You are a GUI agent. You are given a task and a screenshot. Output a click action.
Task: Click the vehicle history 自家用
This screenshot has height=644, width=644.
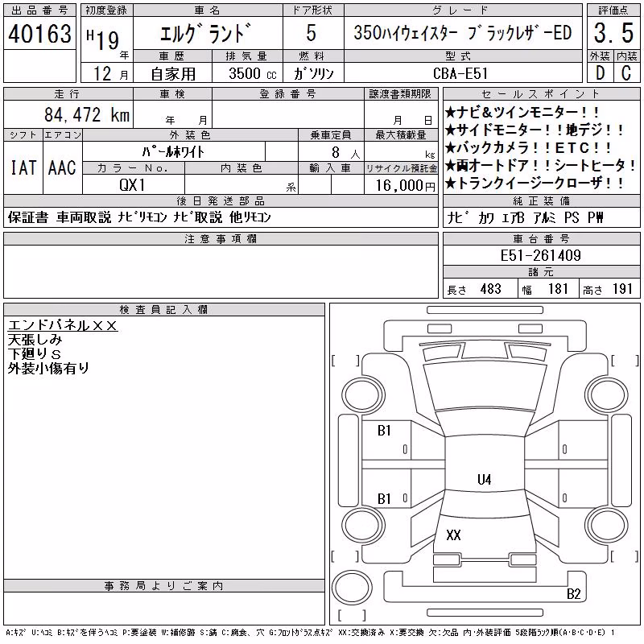click(x=173, y=74)
